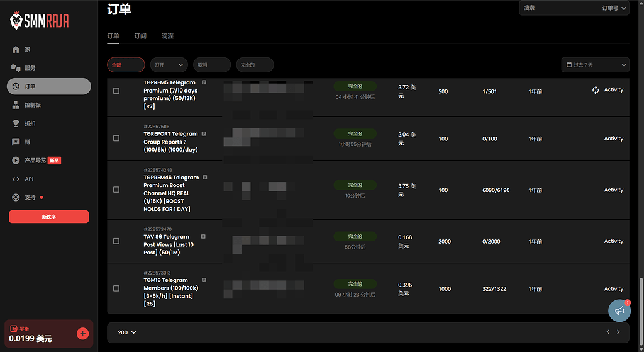Viewport: 644px width, 352px height.
Task: Select the 取消 filter button
Action: click(212, 65)
